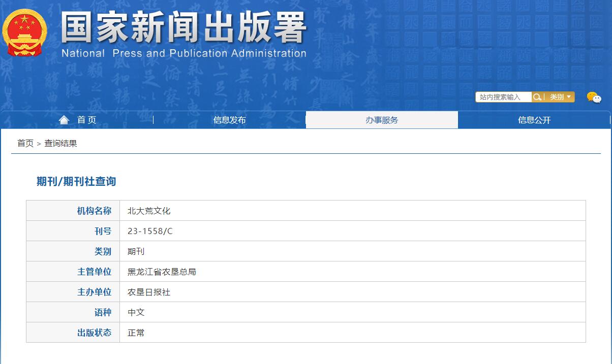The height and width of the screenshot is (364, 612).
Task: Switch to the 信息发布 tab
Action: click(229, 119)
